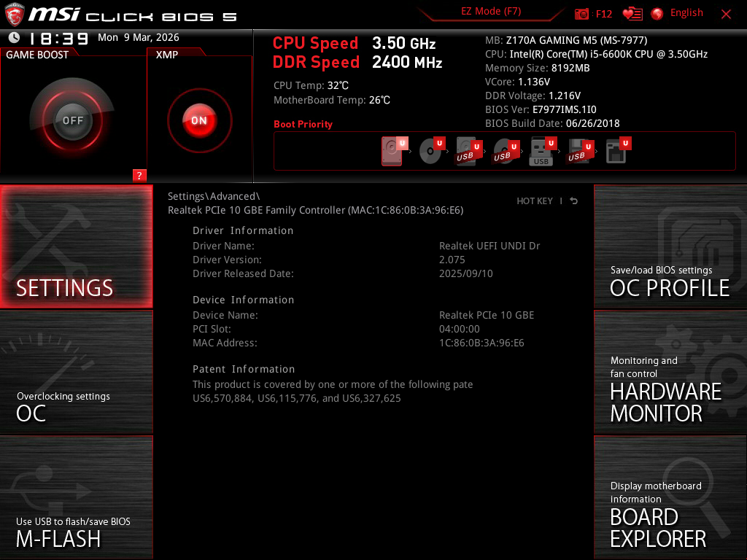Click the MotherBoard Temp 26°C reading
This screenshot has height=560, width=747.
click(x=332, y=100)
